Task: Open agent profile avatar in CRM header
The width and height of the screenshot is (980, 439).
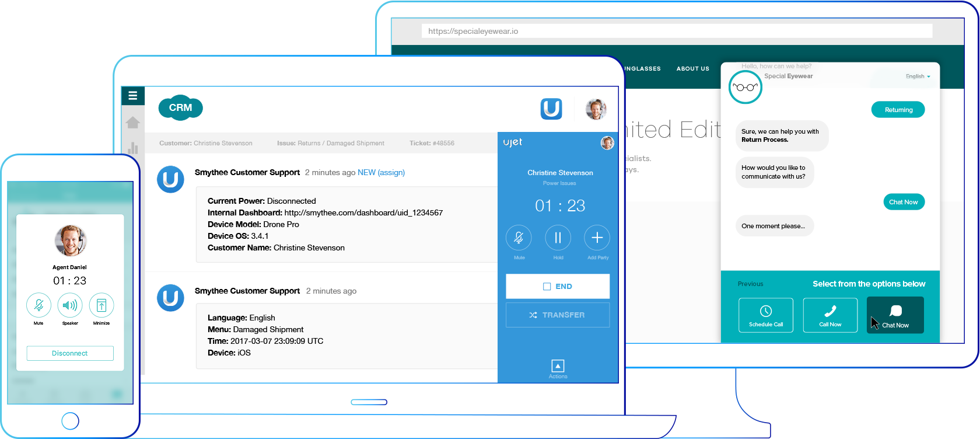Action: (596, 109)
